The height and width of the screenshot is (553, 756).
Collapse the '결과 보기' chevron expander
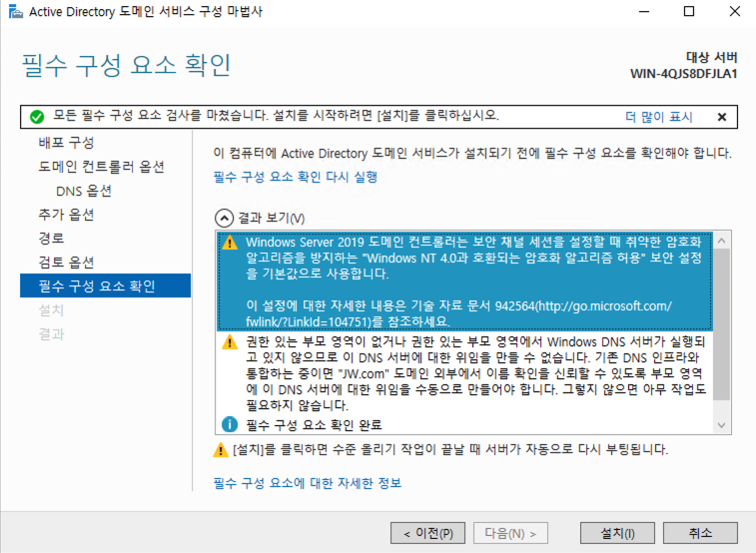point(224,219)
